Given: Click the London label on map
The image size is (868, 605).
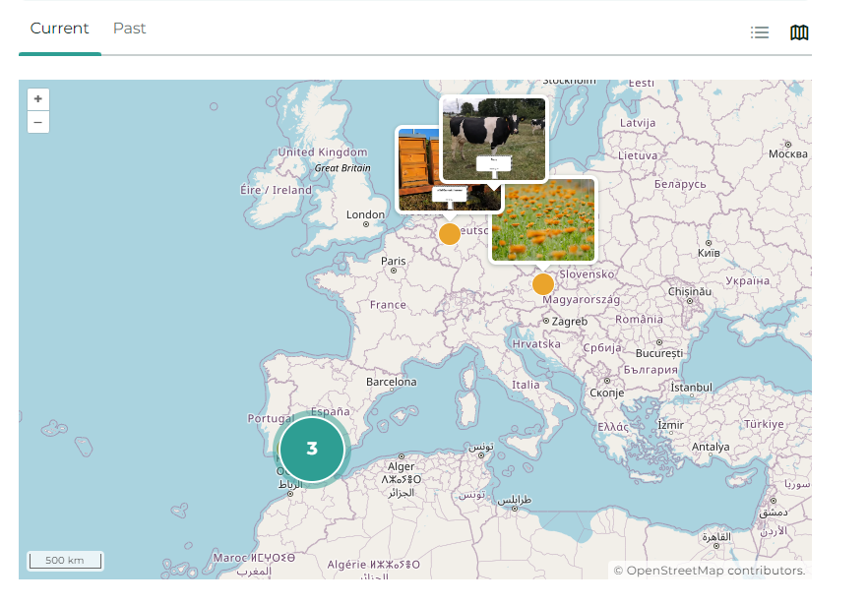Looking at the screenshot, I should [365, 214].
